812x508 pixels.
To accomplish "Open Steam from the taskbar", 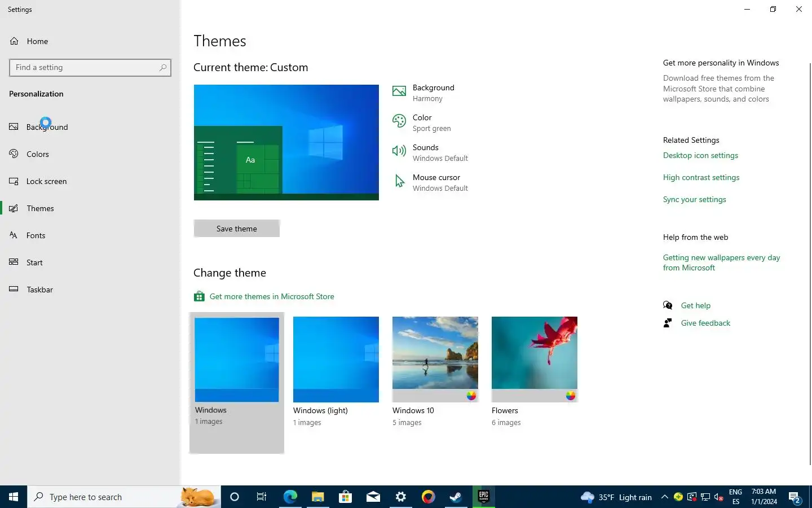I will (456, 497).
